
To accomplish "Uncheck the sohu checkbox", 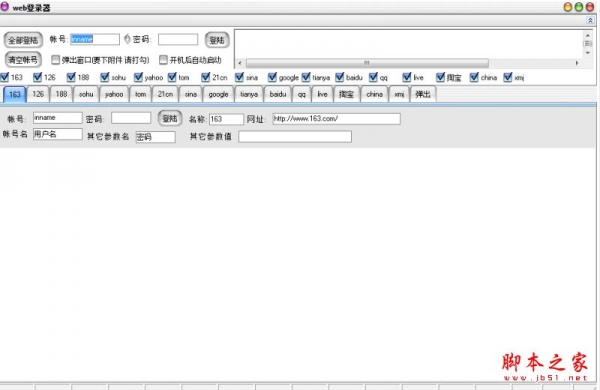I will (105, 77).
